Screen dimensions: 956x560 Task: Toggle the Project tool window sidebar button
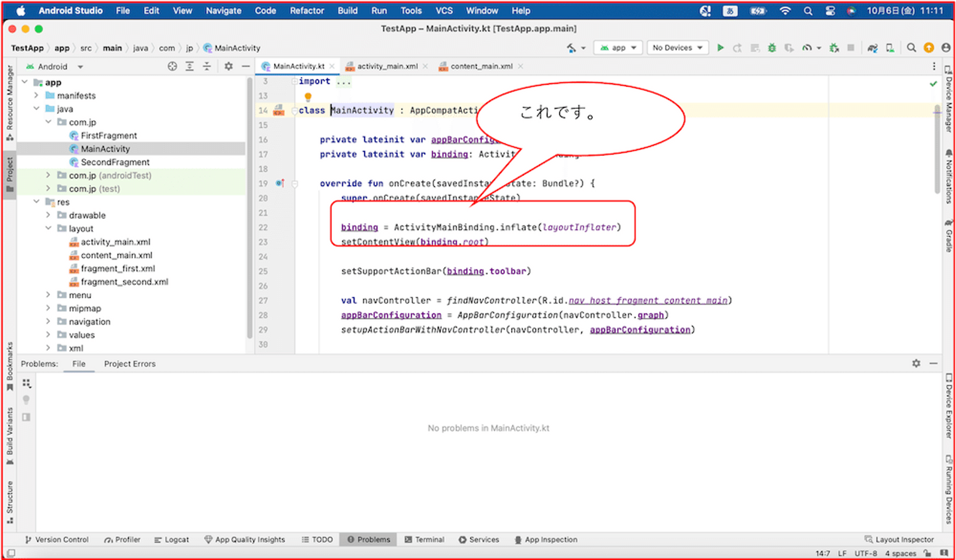click(x=10, y=174)
